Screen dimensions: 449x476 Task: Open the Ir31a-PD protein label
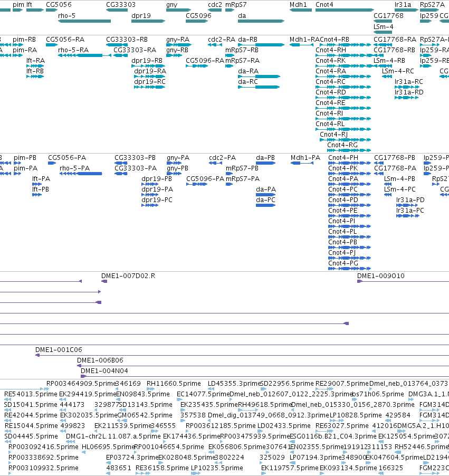410,199
